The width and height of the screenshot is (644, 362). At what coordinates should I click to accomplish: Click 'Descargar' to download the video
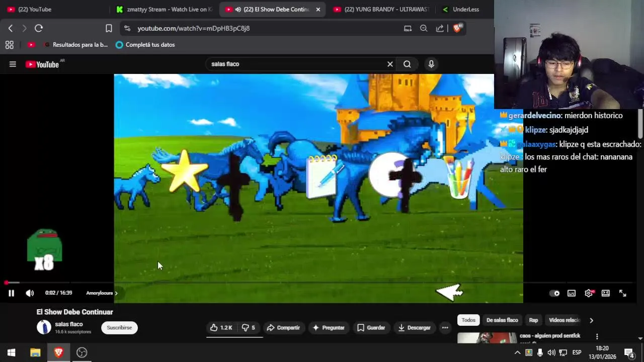[x=414, y=328]
